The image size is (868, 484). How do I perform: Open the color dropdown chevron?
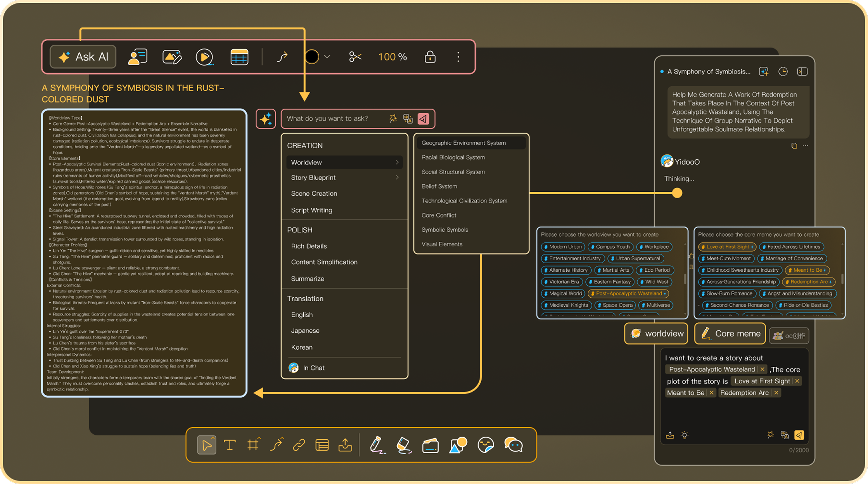tap(327, 57)
